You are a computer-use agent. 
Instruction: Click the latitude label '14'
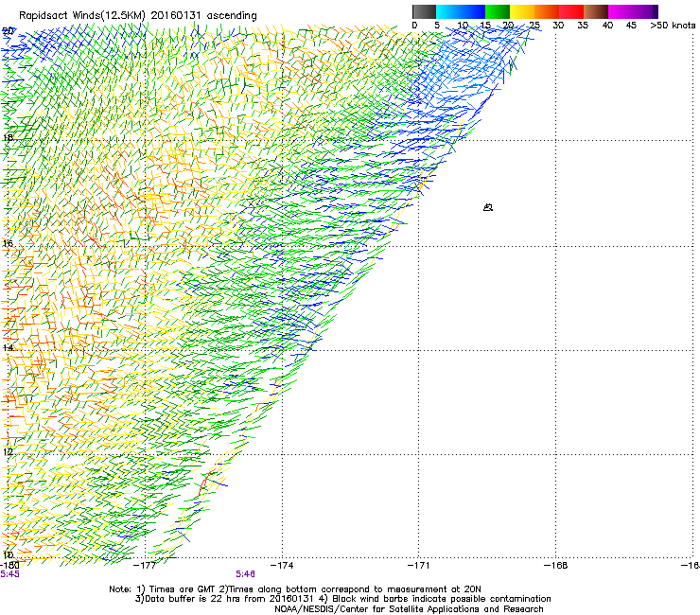click(8, 347)
